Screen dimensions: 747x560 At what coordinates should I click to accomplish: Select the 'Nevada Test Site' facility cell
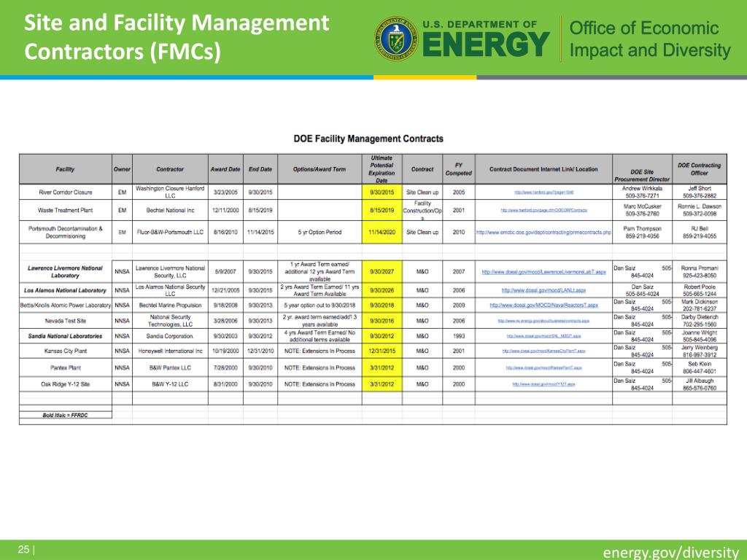65,321
